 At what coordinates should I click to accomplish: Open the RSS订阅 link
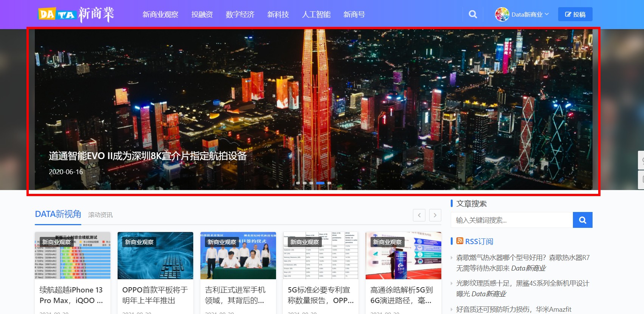(479, 241)
